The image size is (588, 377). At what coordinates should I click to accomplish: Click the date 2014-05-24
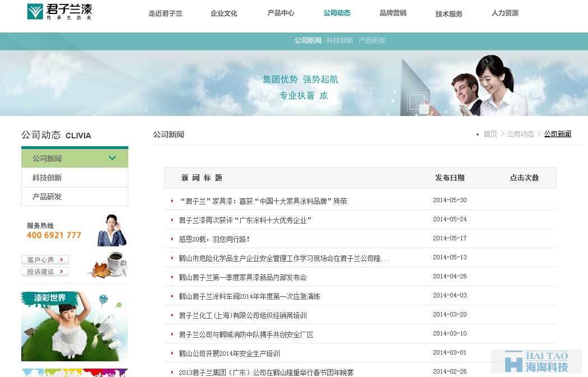pos(450,219)
